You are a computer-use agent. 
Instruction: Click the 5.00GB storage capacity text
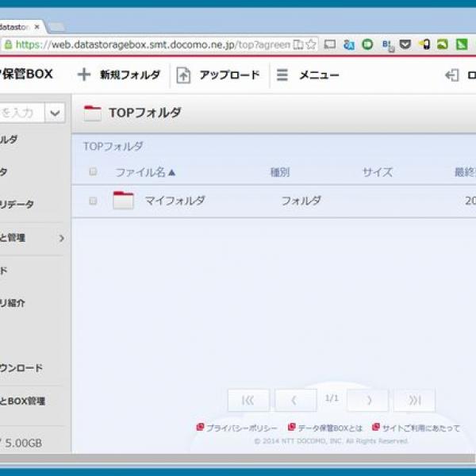(x=24, y=443)
